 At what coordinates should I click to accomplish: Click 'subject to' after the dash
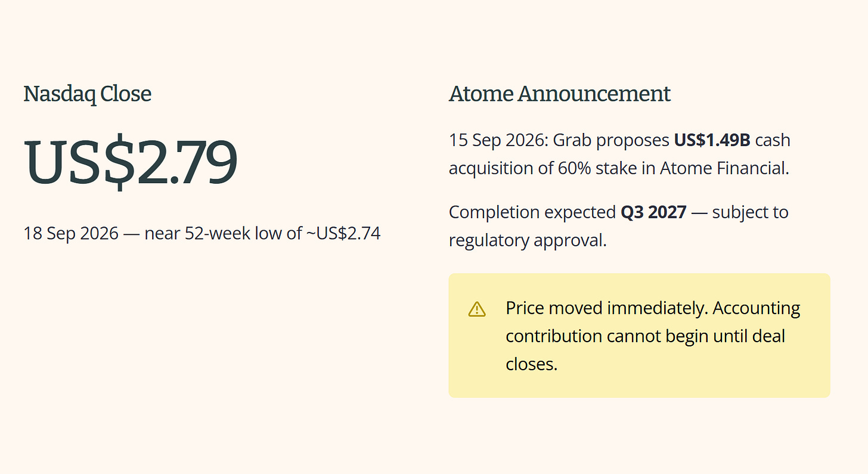tap(751, 212)
